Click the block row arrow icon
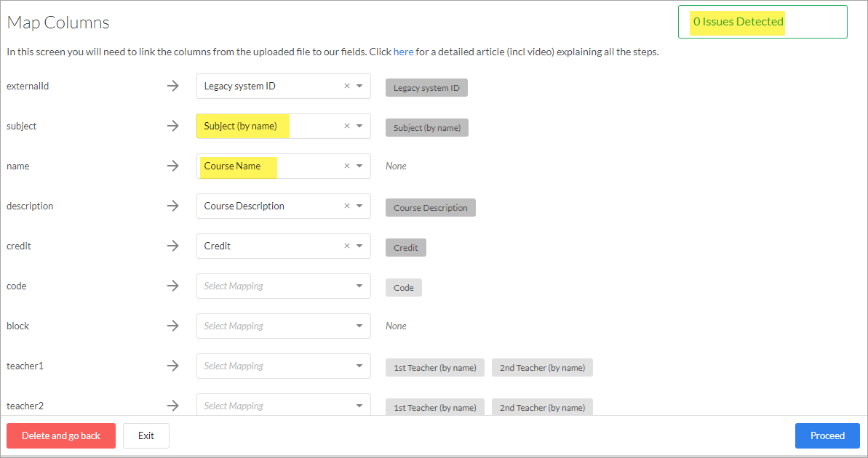Viewport: 868px width, 458px height. 173,326
